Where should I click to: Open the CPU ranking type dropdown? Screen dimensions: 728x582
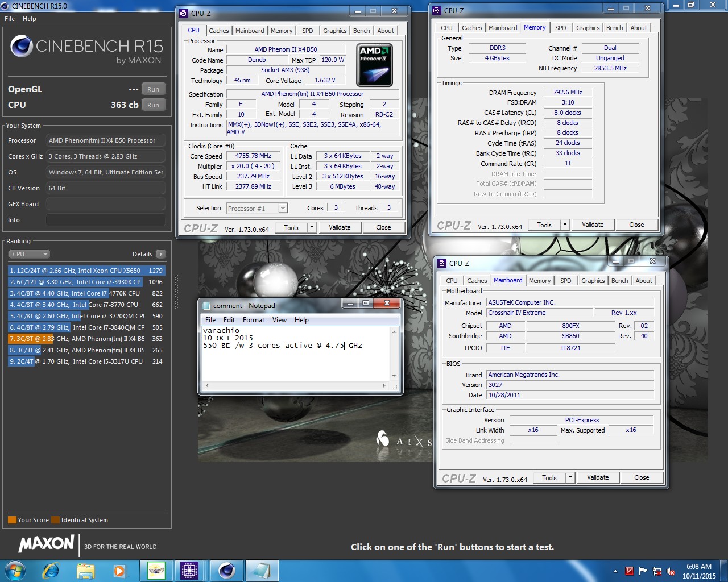coord(29,254)
